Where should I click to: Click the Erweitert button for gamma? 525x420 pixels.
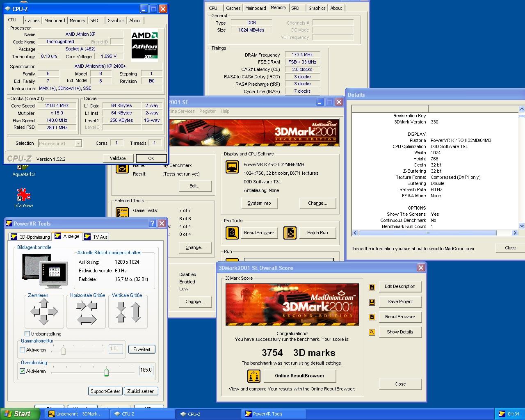pos(142,349)
